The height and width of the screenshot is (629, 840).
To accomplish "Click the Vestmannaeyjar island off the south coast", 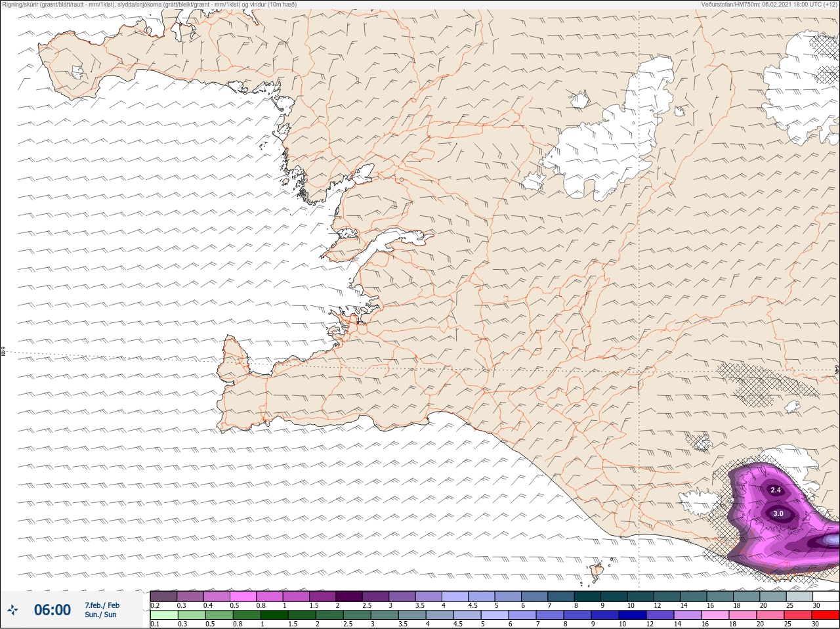I will [x=597, y=572].
